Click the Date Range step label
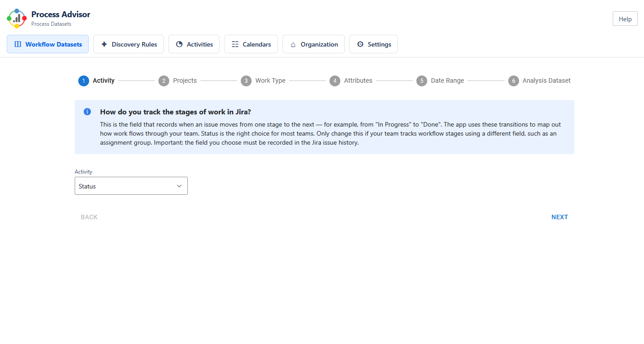This screenshot has height=344, width=644. [x=447, y=80]
